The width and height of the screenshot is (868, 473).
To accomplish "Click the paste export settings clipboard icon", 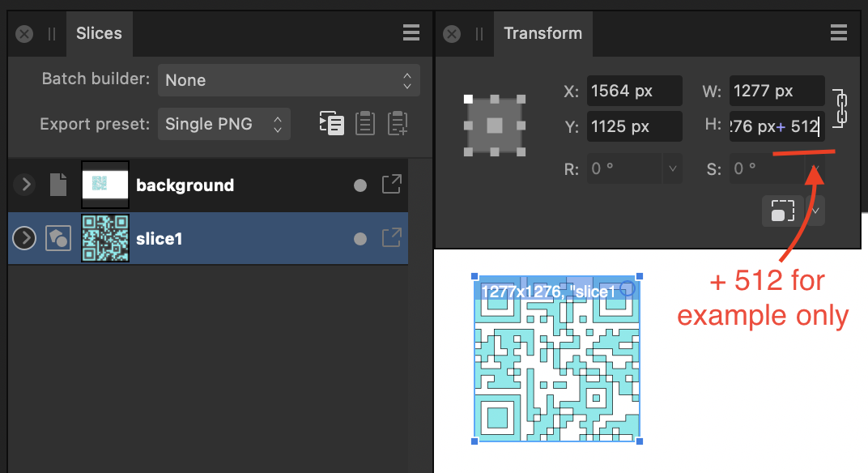I will (364, 123).
